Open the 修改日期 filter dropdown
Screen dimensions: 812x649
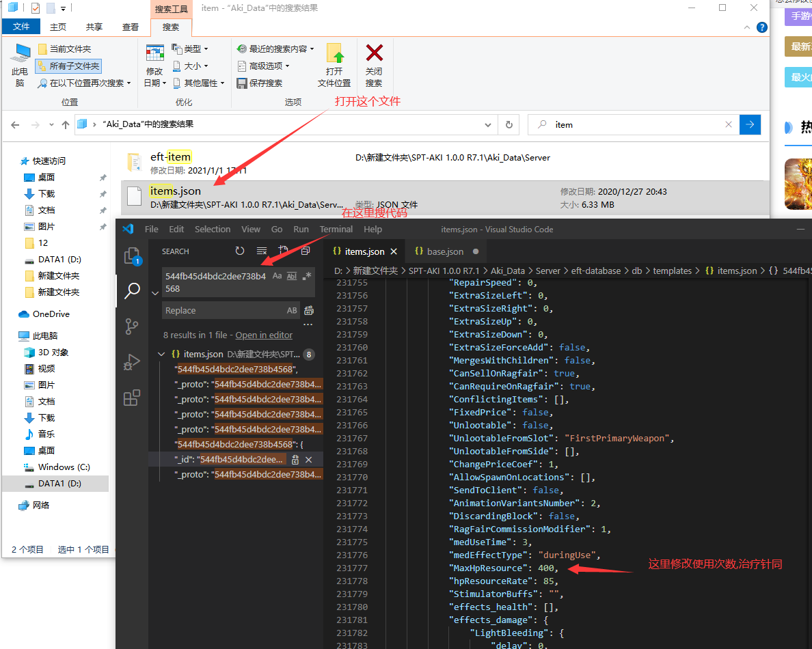point(155,66)
